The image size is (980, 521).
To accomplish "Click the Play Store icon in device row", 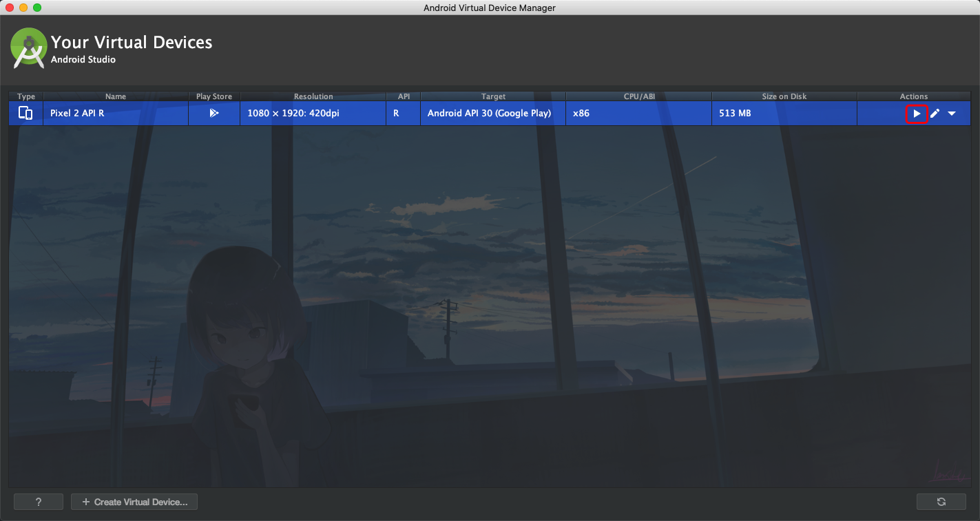I will coord(214,113).
